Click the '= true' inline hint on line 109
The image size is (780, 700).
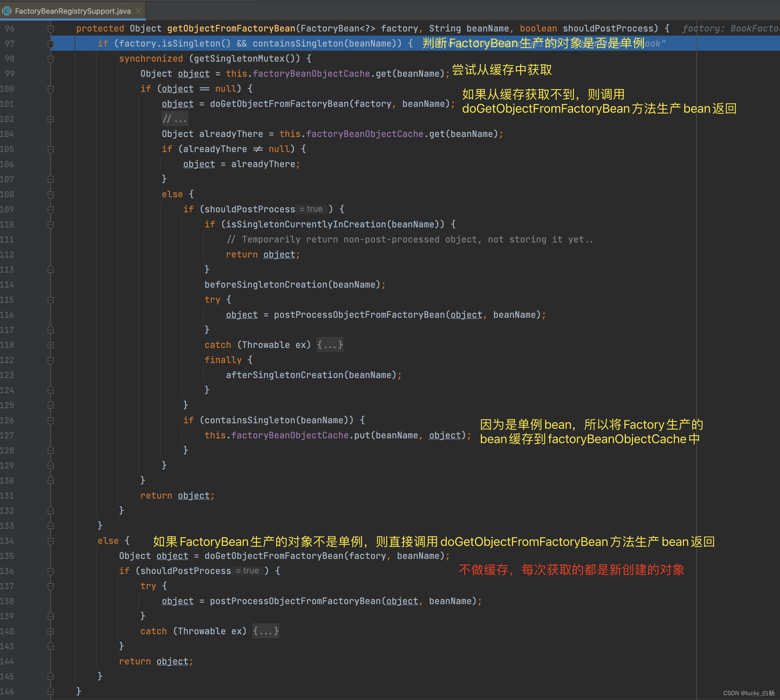(311, 209)
